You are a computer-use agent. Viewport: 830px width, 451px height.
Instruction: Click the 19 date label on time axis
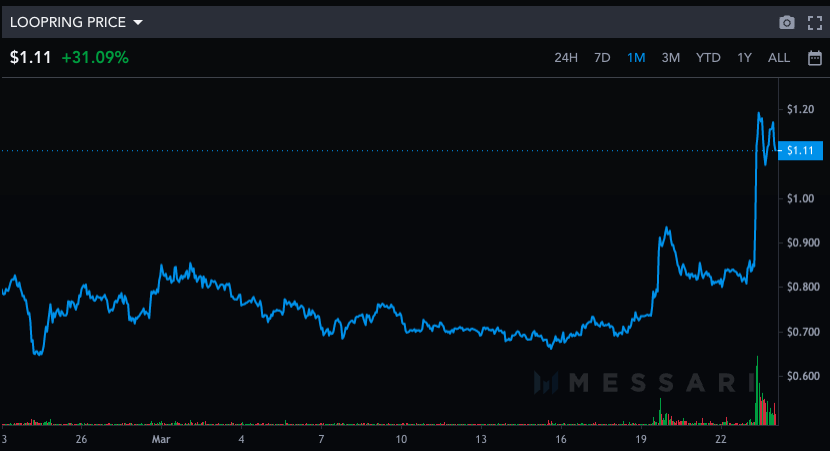click(640, 439)
